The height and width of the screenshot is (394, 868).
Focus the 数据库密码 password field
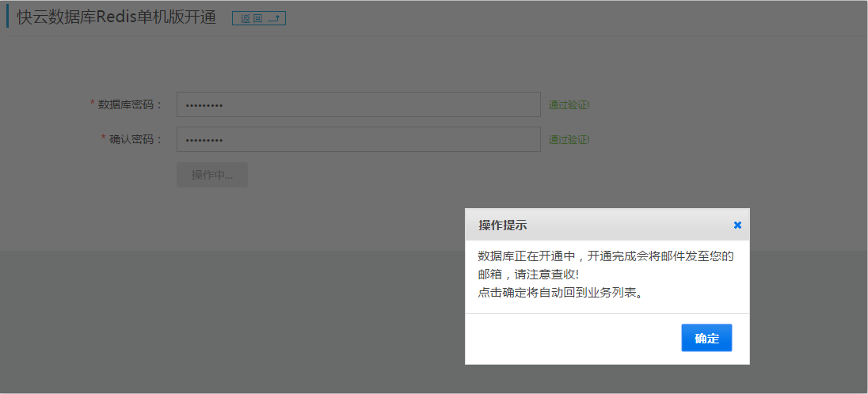[x=358, y=104]
